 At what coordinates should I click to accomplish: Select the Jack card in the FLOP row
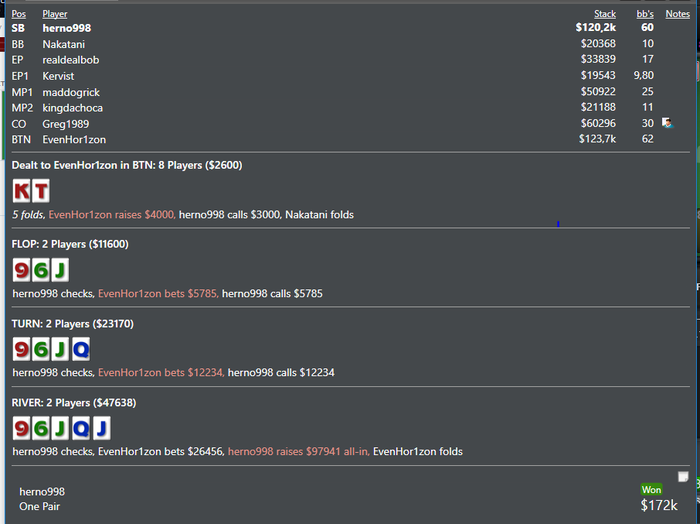coord(60,270)
